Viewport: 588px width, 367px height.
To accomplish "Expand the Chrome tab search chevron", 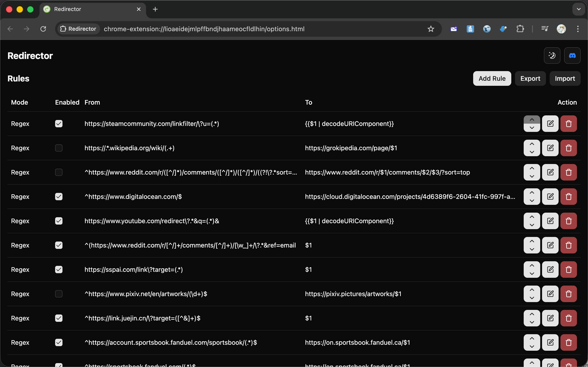I will coord(579,9).
